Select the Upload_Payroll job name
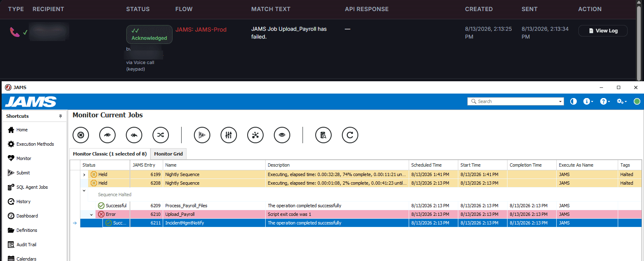This screenshot has height=261, width=644. [180, 214]
